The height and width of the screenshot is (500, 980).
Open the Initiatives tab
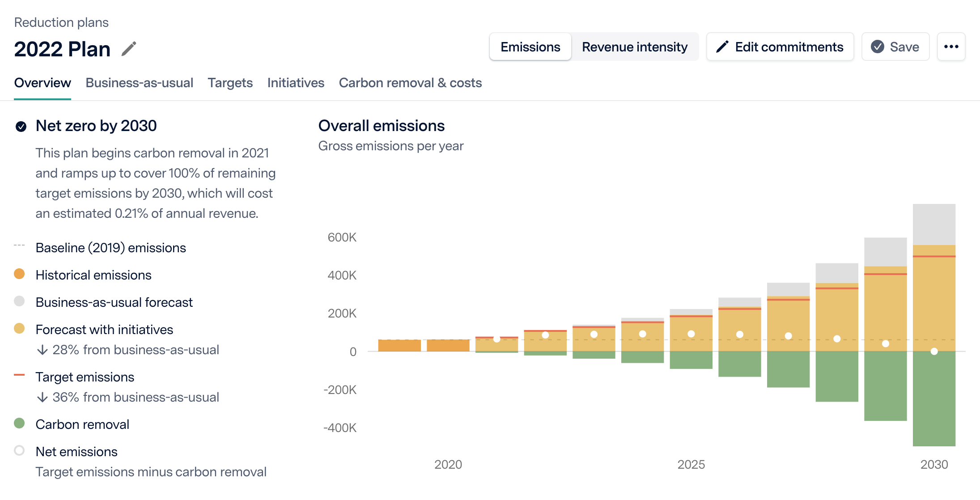[x=296, y=83]
